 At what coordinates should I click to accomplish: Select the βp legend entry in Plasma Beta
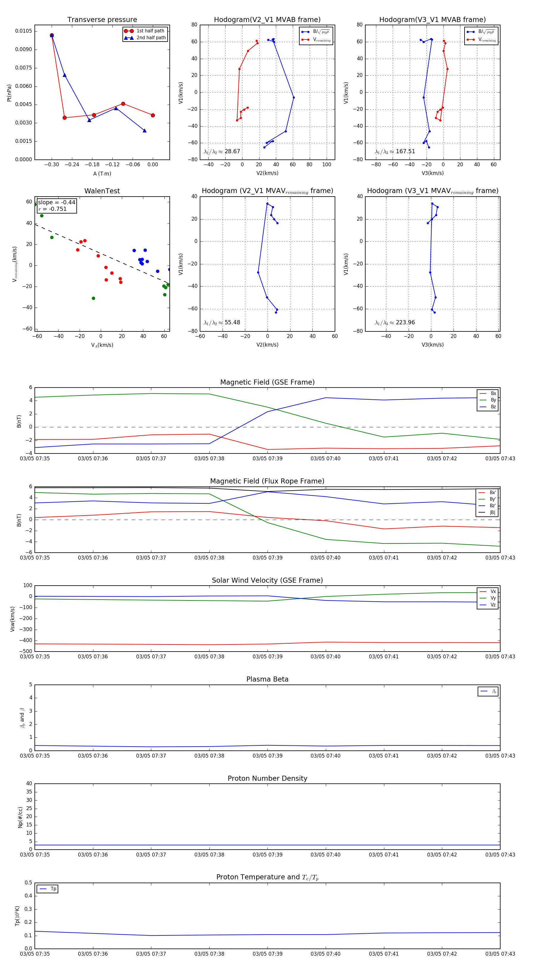[x=488, y=691]
